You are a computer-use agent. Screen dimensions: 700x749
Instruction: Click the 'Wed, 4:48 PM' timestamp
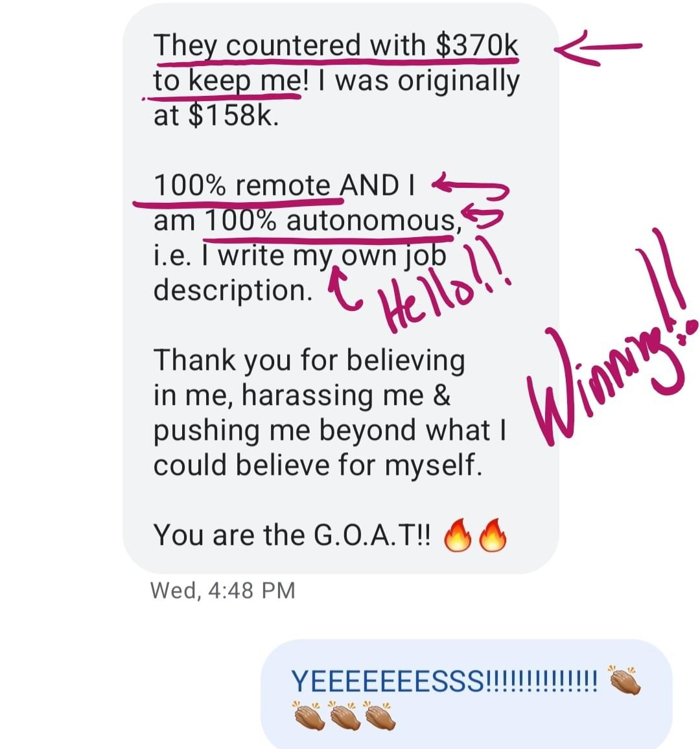point(223,590)
